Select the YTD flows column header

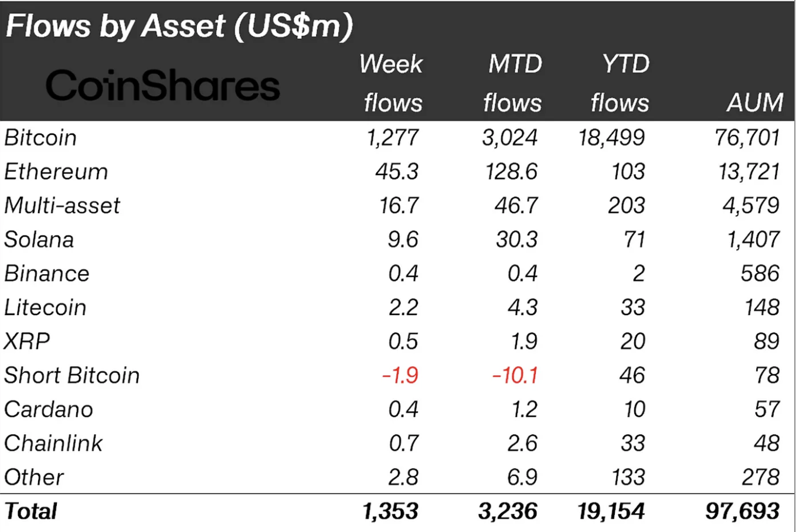pos(620,83)
